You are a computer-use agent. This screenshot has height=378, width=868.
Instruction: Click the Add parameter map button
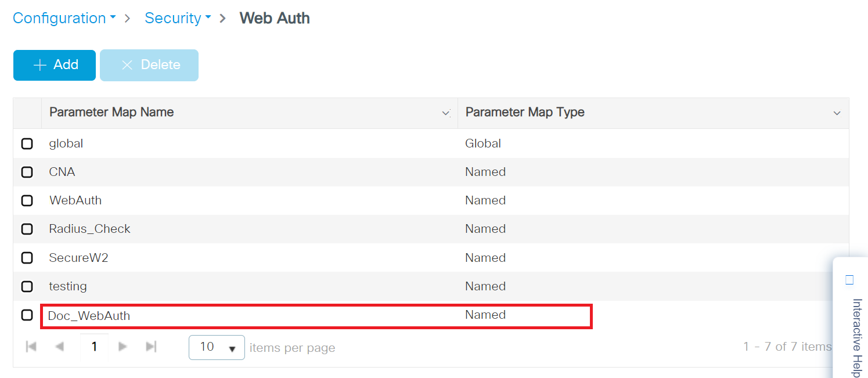click(x=55, y=65)
